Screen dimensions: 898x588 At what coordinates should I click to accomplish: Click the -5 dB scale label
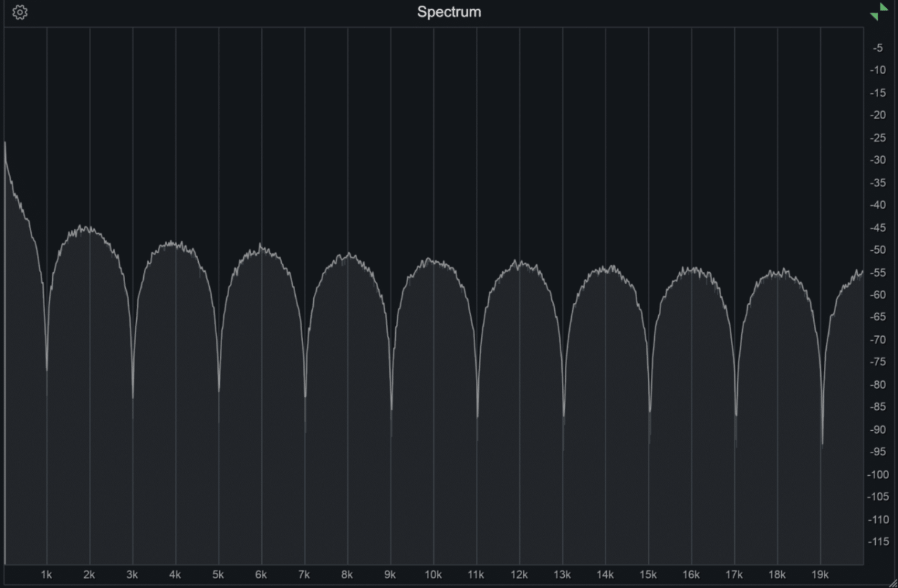click(878, 48)
